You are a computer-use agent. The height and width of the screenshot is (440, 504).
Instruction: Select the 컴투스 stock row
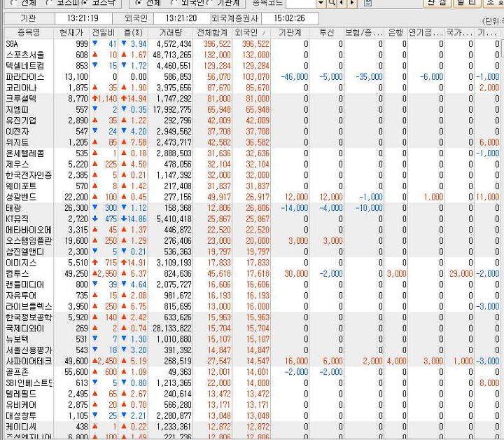[252, 273]
